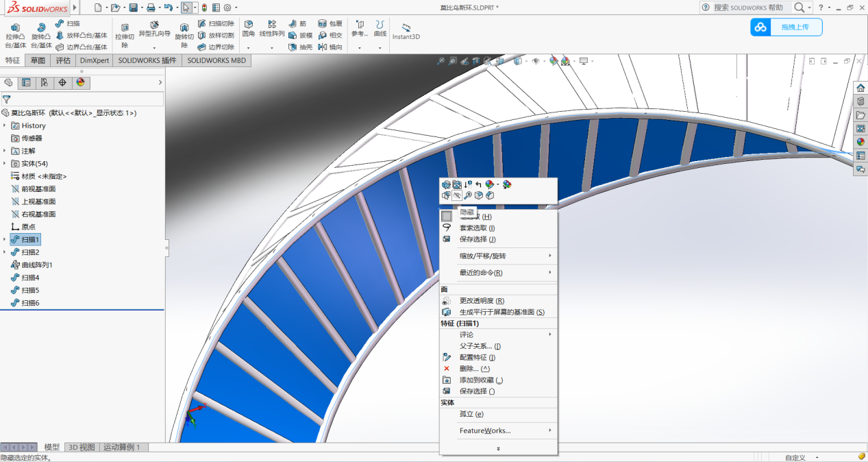Click the SOLIDWORKS help search field
The width and height of the screenshot is (868, 462).
click(x=748, y=8)
